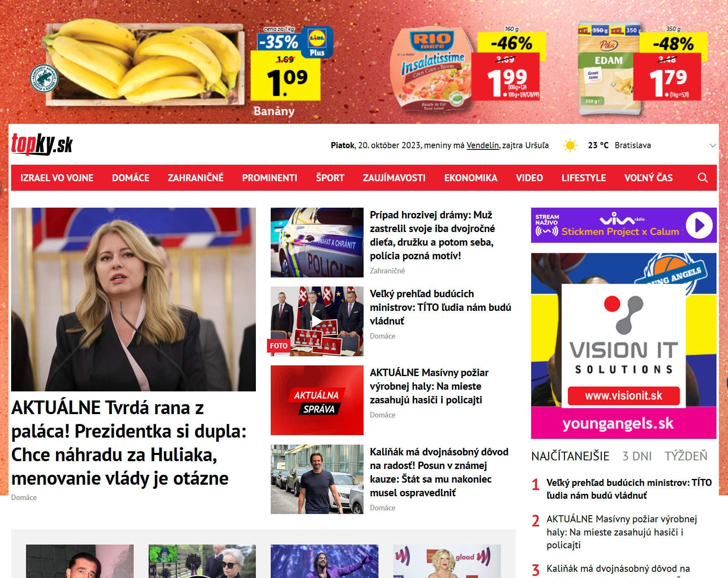Read Kaliňák dvojnásobný dôvod article
The width and height of the screenshot is (728, 578).
[439, 472]
